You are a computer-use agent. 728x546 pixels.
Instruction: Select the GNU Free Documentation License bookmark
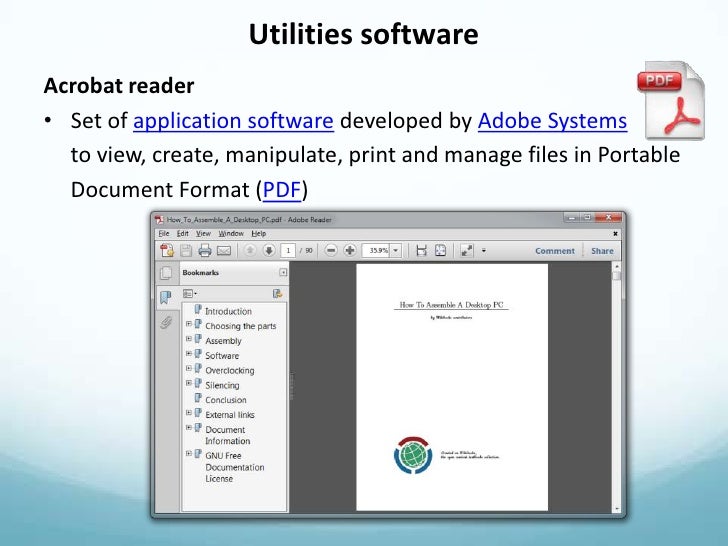234,467
